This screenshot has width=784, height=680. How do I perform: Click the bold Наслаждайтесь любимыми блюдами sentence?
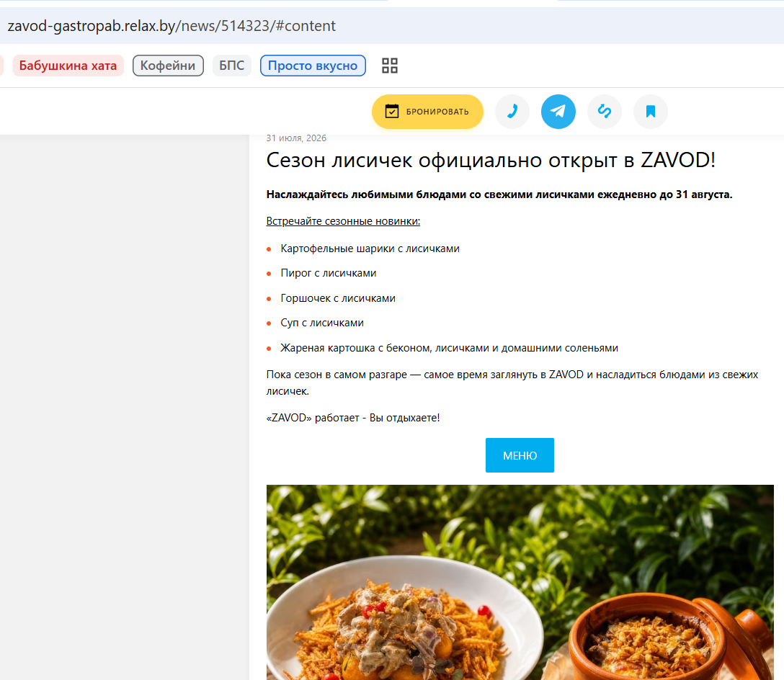[x=499, y=194]
